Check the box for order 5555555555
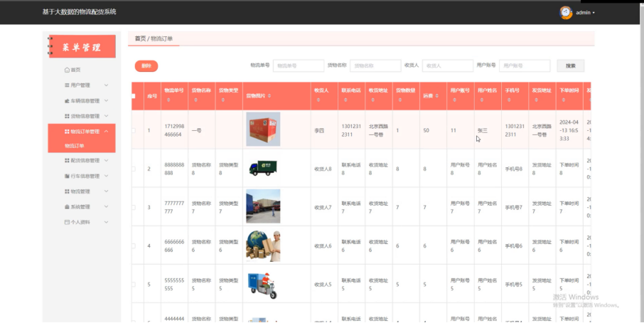The height and width of the screenshot is (323, 644). click(133, 285)
